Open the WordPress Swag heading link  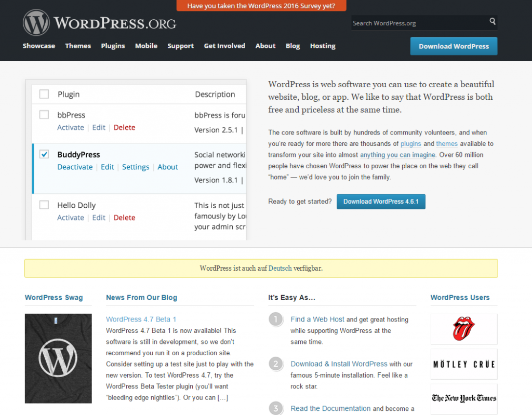54,298
